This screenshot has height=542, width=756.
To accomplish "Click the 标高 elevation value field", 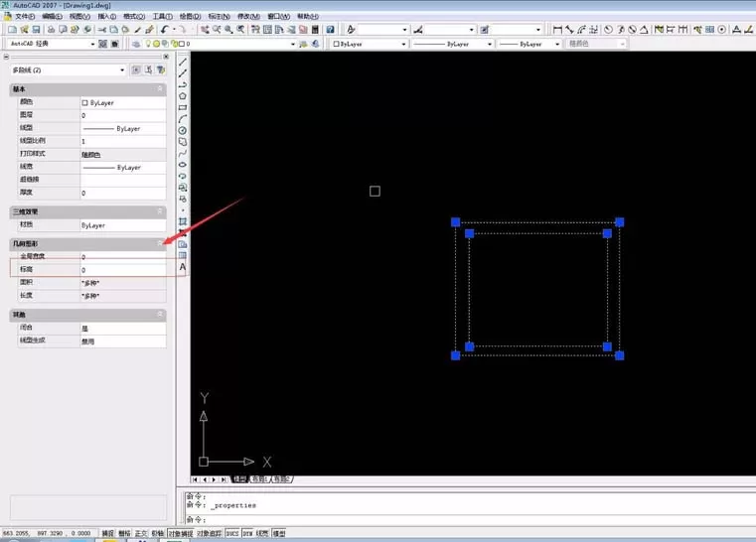I will (123, 270).
